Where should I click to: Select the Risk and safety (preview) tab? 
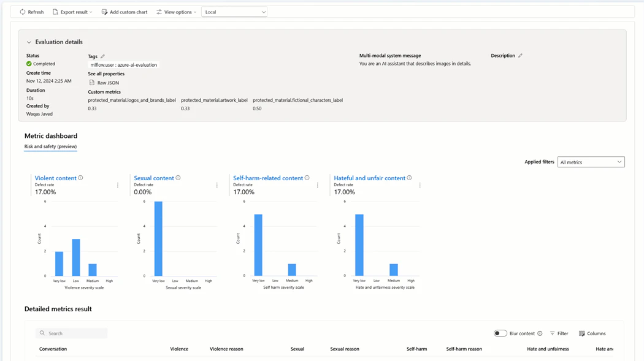click(50, 146)
